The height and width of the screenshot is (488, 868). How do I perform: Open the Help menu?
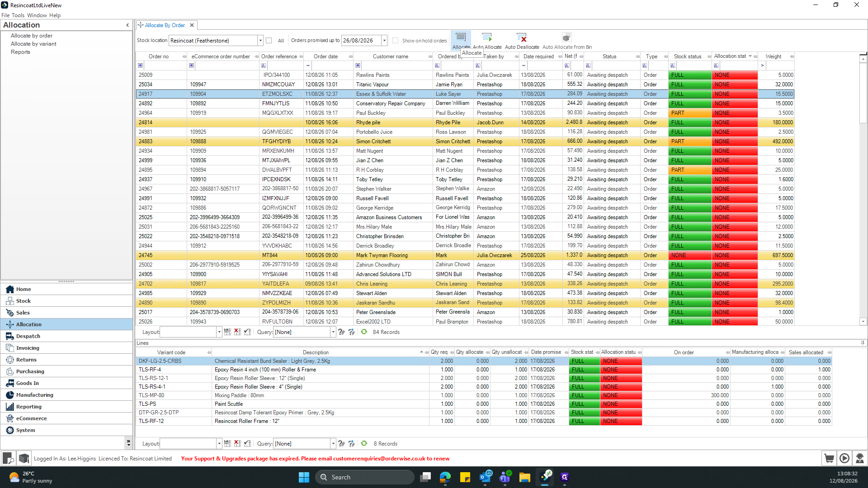coord(55,15)
